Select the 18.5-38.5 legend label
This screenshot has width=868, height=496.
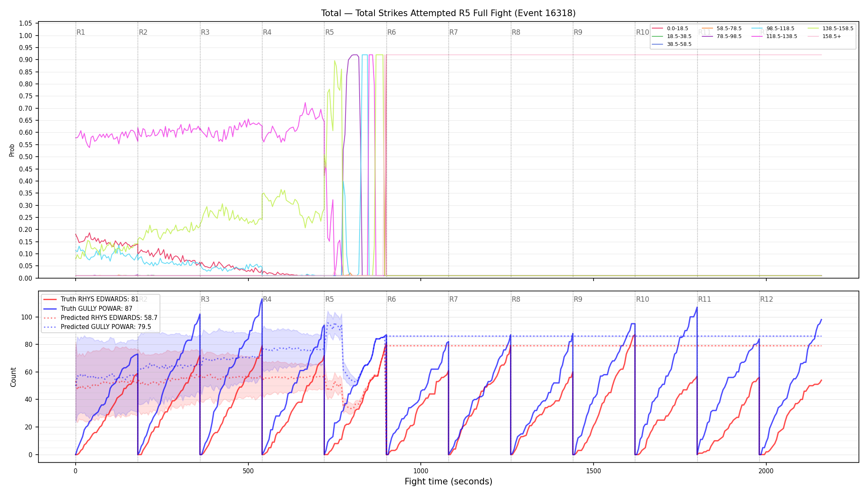coord(679,36)
